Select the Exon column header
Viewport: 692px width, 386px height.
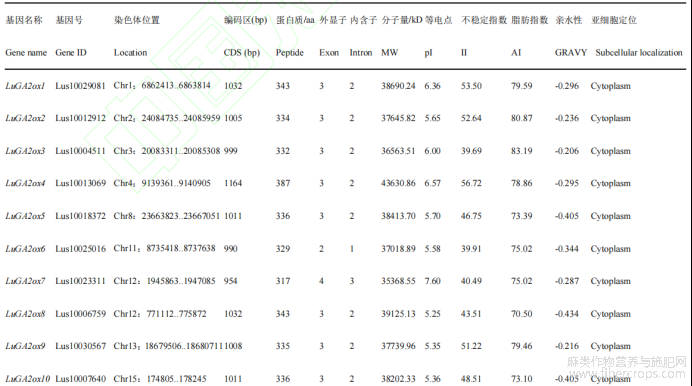pyautogui.click(x=329, y=52)
